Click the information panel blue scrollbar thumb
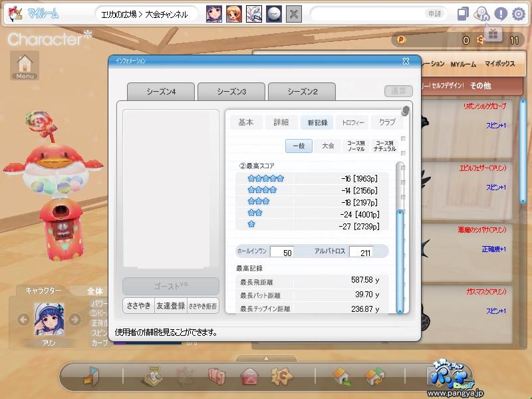The image size is (532, 399). [x=400, y=261]
